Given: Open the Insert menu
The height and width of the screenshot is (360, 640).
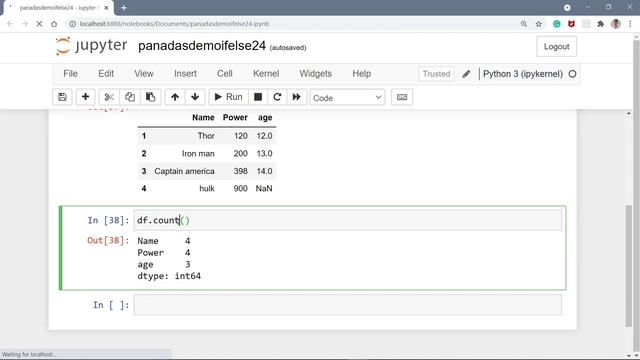Looking at the screenshot, I should (185, 74).
